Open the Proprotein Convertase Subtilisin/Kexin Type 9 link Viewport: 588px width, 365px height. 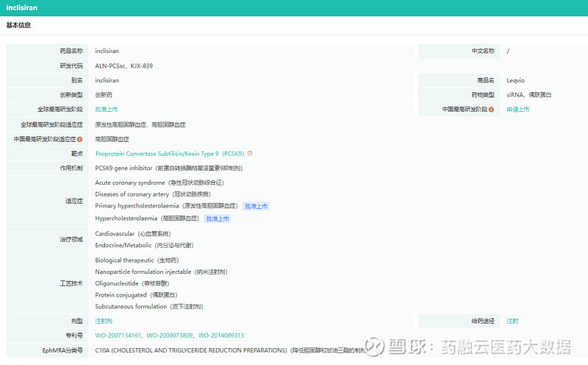pos(170,154)
